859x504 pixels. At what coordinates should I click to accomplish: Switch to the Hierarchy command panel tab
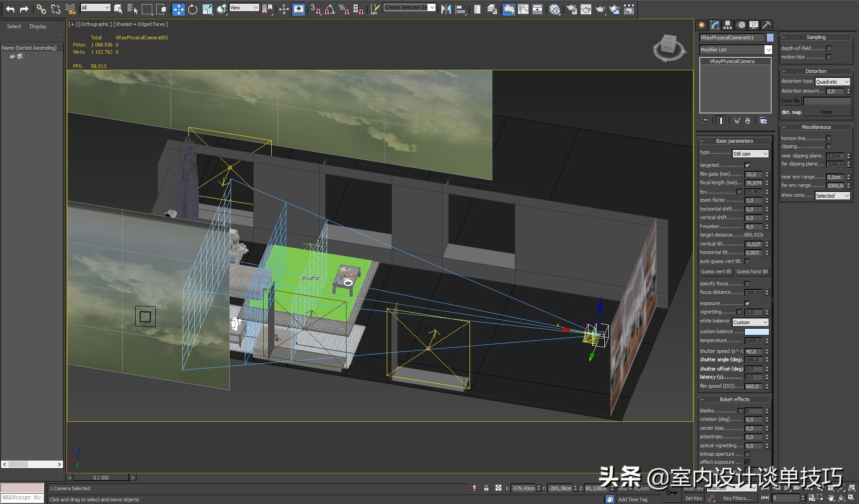(x=728, y=25)
